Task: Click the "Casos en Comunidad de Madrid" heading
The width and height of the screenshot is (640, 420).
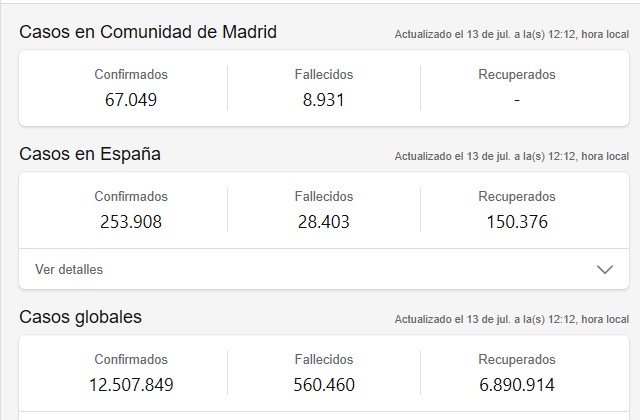Action: pyautogui.click(x=148, y=32)
